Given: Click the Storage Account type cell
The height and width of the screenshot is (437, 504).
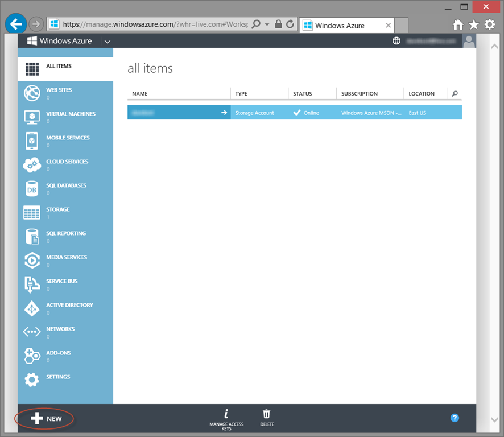Looking at the screenshot, I should tap(259, 113).
